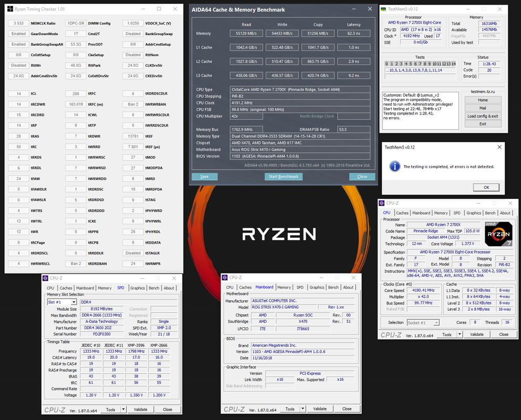Click AIDA64 Memory Latency 62.3 ns
Viewport: 521px width, 420px height.
pyautogui.click(x=353, y=33)
